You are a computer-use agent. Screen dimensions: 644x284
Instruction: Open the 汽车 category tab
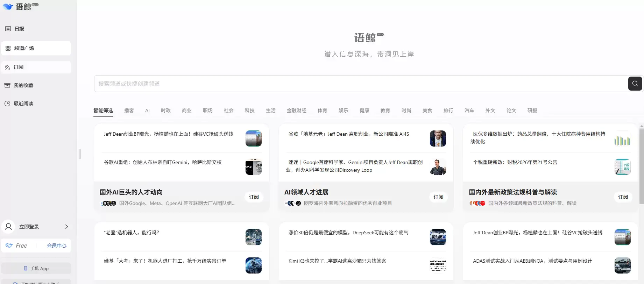(x=469, y=111)
